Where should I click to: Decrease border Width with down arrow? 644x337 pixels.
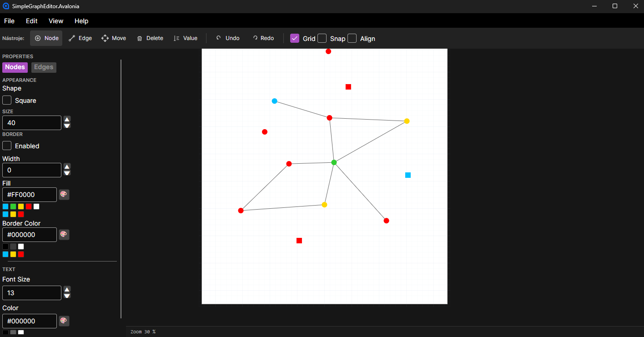[x=67, y=173]
